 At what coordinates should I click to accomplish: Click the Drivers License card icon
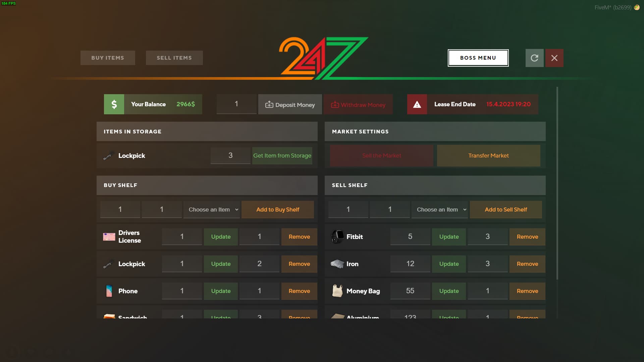coord(109,237)
